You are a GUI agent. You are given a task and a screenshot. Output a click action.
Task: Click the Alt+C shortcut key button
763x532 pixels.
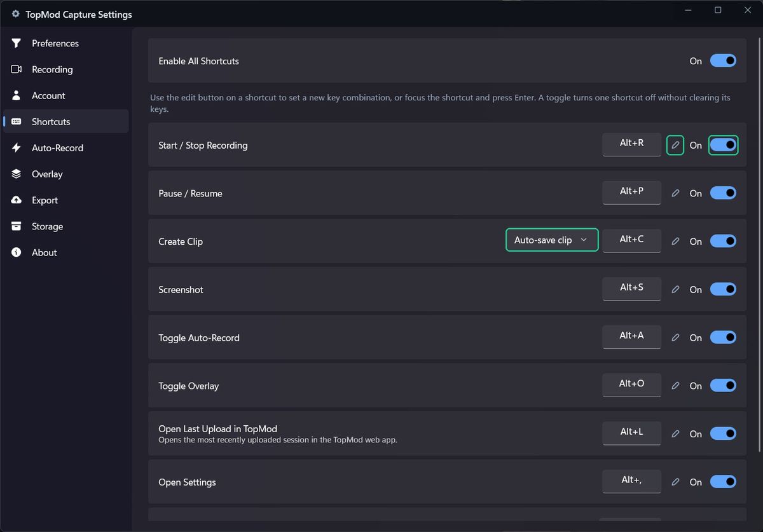[x=631, y=240]
